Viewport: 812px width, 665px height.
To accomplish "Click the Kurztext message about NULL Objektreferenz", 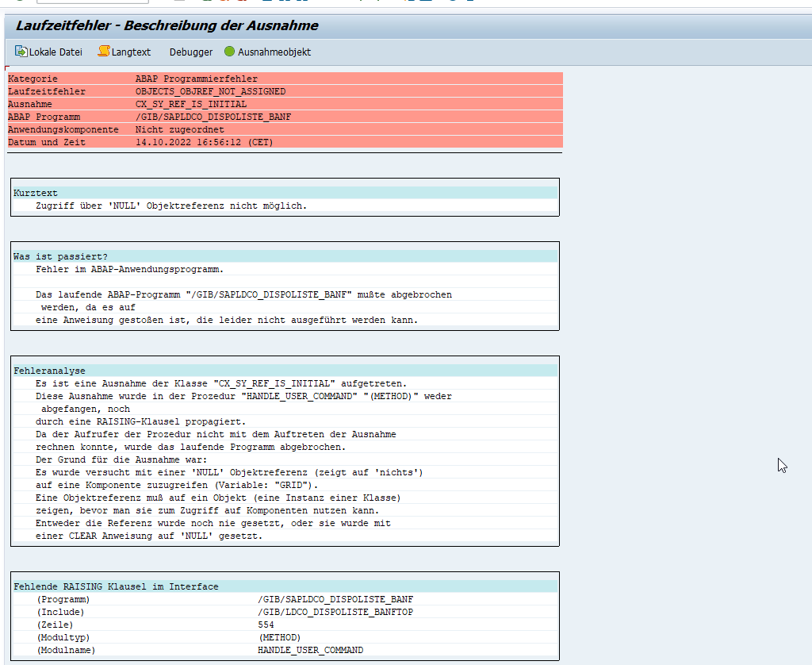I will 170,206.
